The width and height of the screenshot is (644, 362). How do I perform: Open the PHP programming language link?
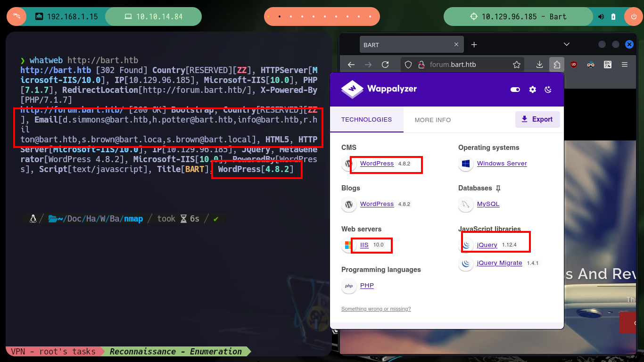(367, 286)
